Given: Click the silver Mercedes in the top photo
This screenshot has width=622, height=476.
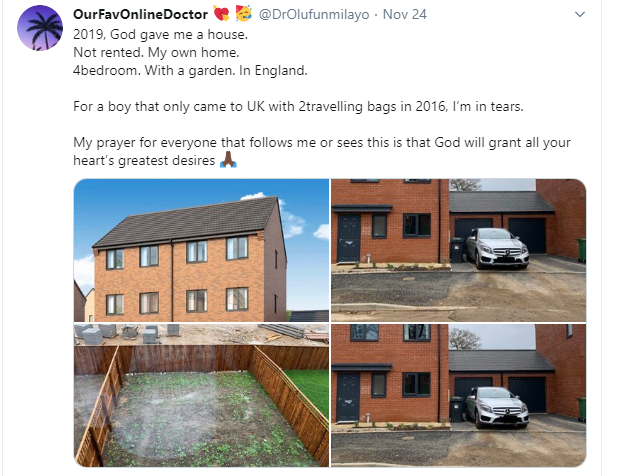Looking at the screenshot, I should tap(497, 248).
